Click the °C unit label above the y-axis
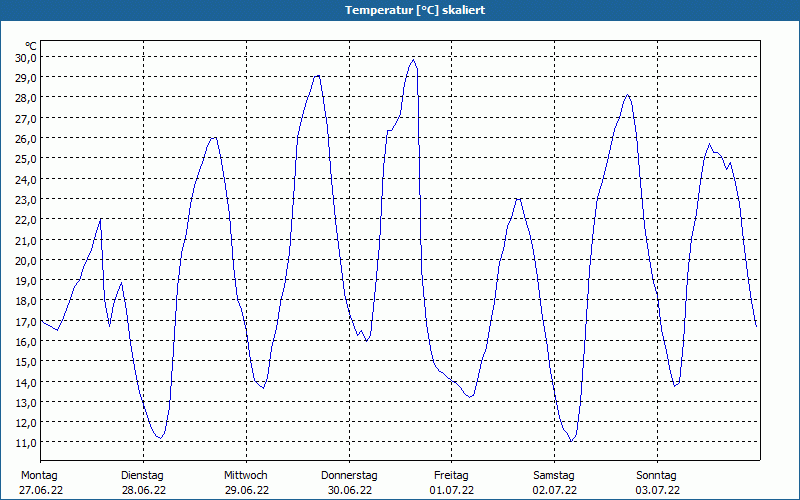Image resolution: width=800 pixels, height=500 pixels. click(x=31, y=46)
